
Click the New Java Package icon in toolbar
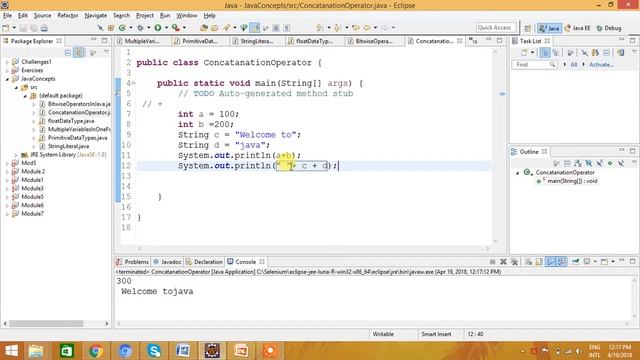click(111, 28)
